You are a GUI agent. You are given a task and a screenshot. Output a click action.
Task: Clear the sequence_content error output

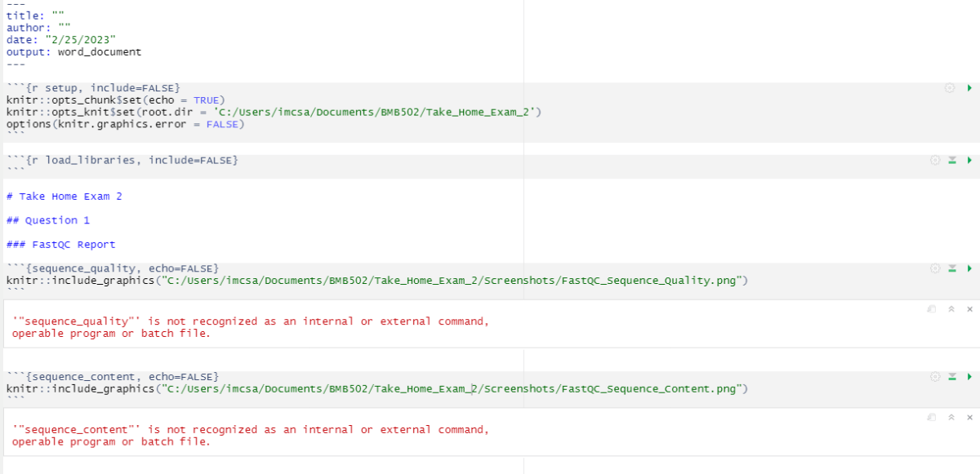[969, 417]
